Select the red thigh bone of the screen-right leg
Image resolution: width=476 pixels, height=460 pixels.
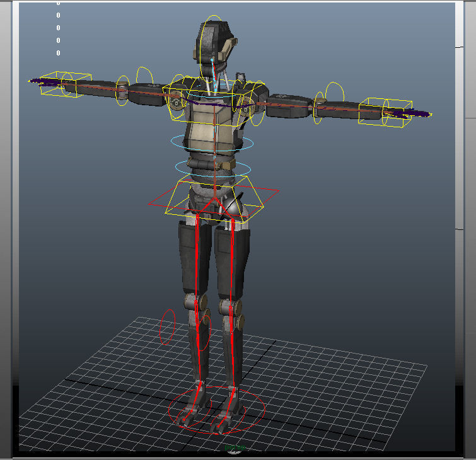pos(232,263)
